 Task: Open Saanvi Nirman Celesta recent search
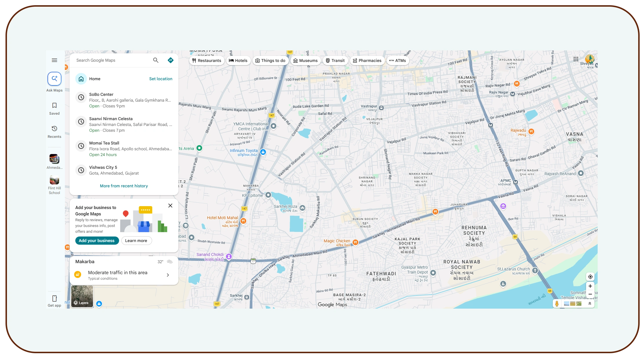(x=124, y=124)
